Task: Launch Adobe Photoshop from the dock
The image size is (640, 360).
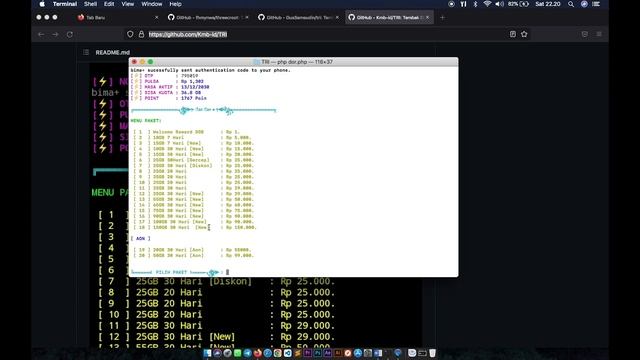Action: [x=318, y=353]
